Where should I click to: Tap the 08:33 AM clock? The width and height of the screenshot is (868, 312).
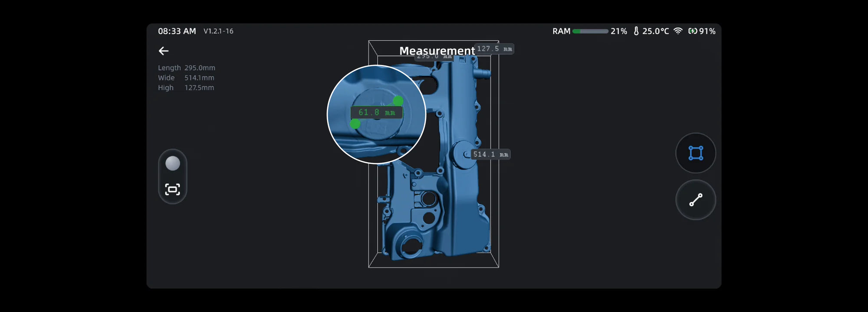coord(177,31)
